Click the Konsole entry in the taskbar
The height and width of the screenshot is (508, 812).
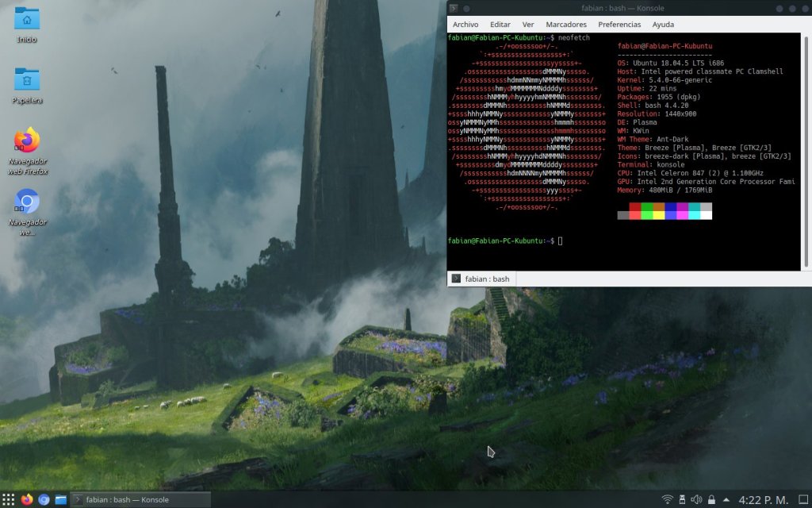(141, 499)
